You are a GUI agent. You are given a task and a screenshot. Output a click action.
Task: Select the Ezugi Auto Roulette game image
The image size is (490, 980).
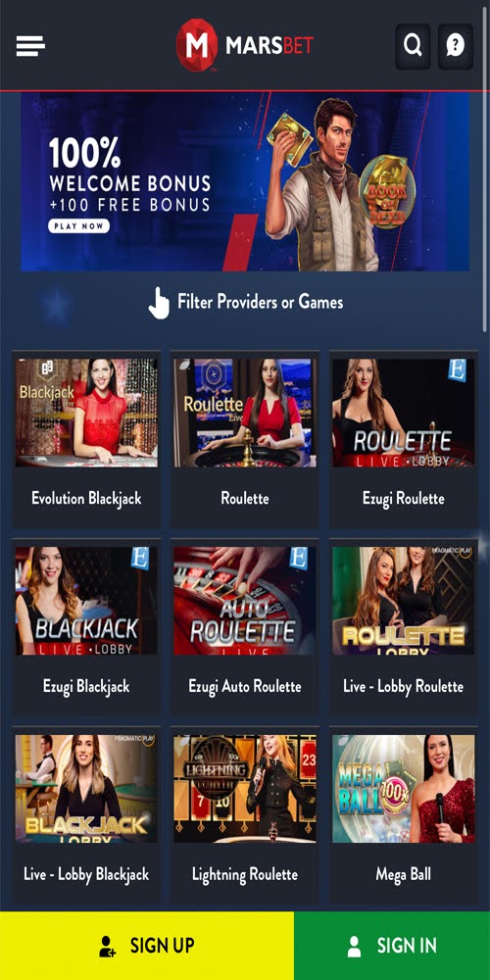(x=244, y=601)
